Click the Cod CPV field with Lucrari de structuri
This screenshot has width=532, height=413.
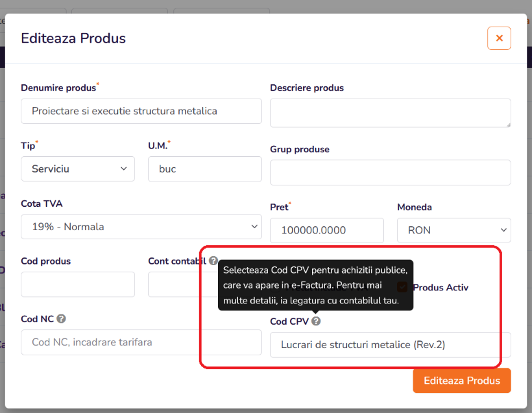coord(391,345)
